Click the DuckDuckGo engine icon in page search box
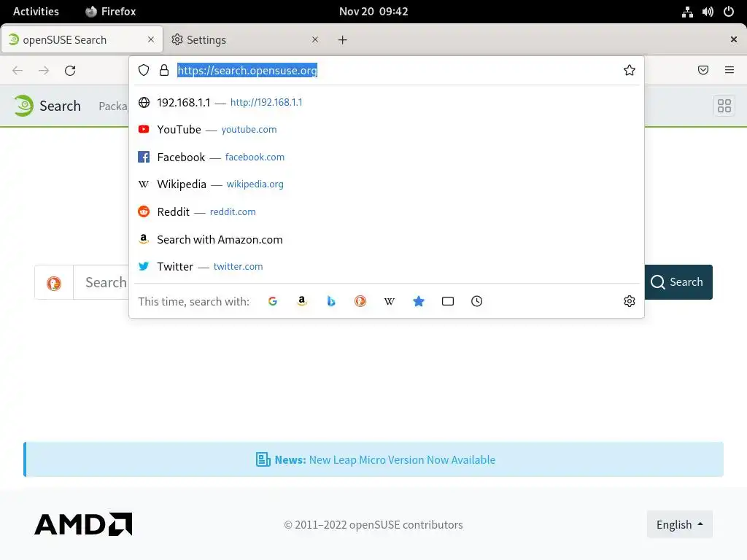 tap(54, 283)
